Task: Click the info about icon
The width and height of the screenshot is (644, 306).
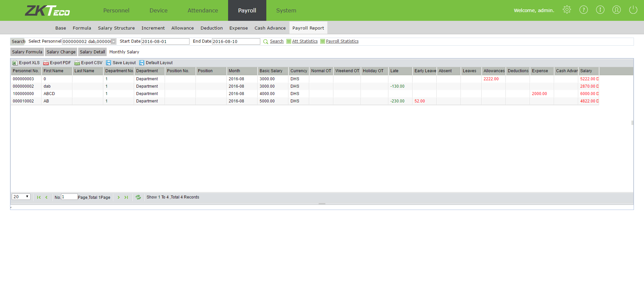Action: pyautogui.click(x=600, y=10)
